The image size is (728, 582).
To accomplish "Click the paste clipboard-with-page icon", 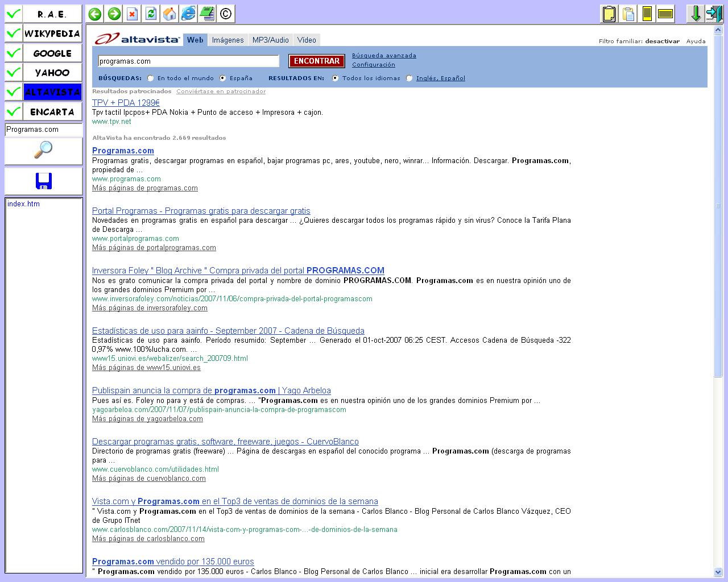I will coord(628,14).
